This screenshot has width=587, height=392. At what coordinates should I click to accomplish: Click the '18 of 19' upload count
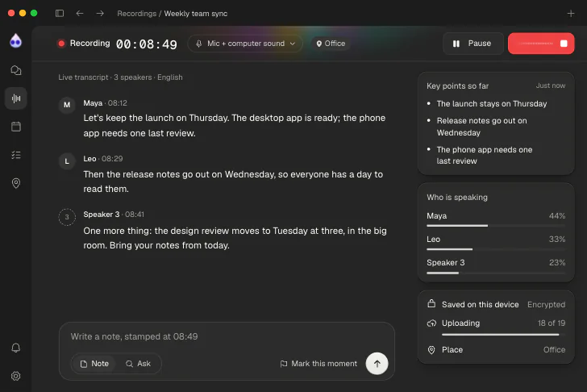click(x=552, y=323)
